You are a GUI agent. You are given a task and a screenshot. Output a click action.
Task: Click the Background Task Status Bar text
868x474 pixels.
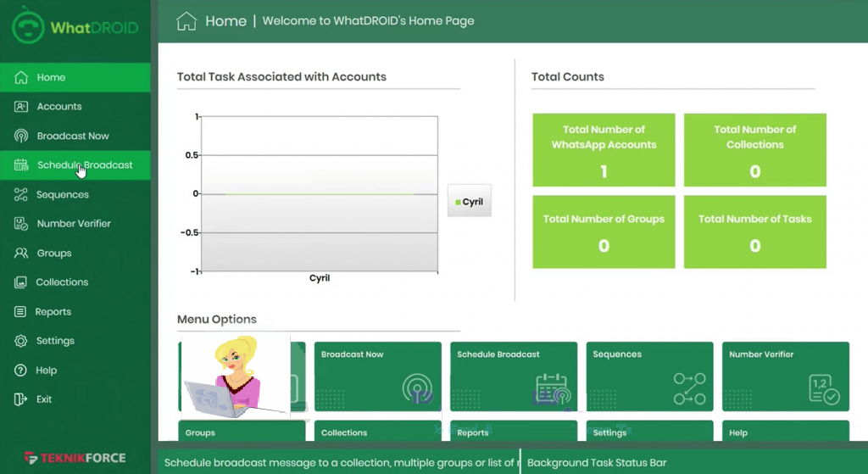pos(597,463)
